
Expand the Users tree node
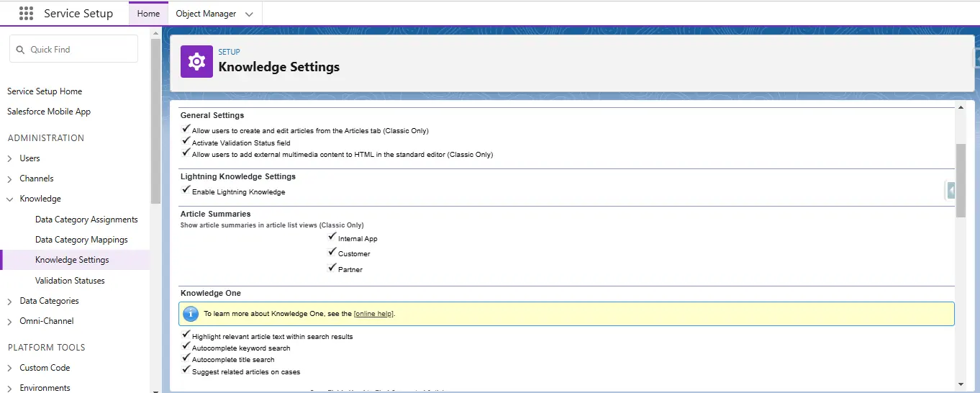point(10,158)
